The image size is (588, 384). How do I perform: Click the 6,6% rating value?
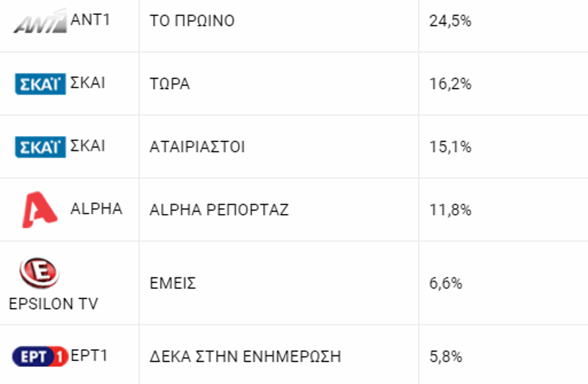click(x=445, y=283)
